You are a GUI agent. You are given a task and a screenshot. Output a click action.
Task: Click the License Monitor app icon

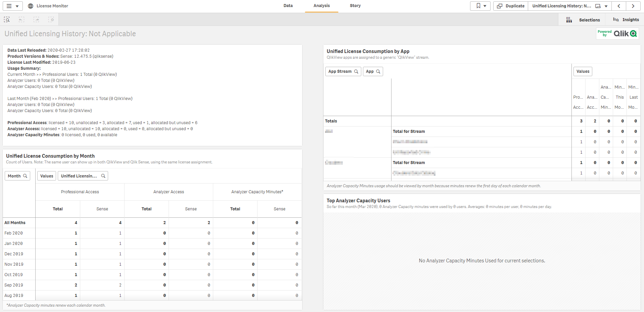click(31, 6)
